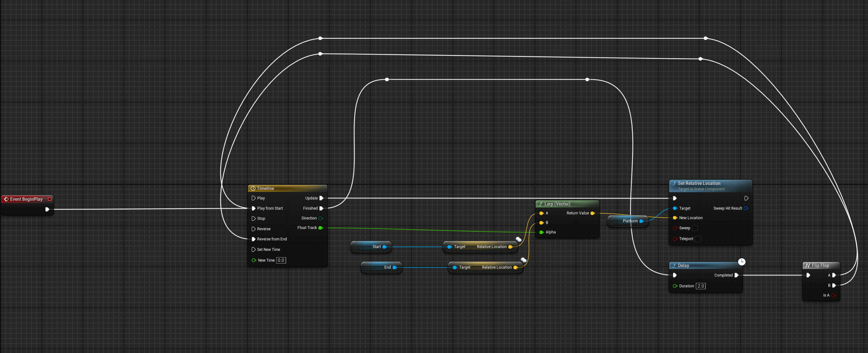This screenshot has width=868, height=353.
Task: Click Lerp B vector input pin
Action: click(541, 223)
